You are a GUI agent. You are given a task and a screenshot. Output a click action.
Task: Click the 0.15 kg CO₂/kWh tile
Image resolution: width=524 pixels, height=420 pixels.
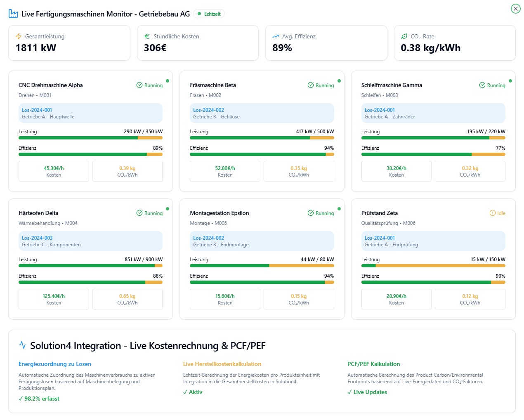(299, 299)
